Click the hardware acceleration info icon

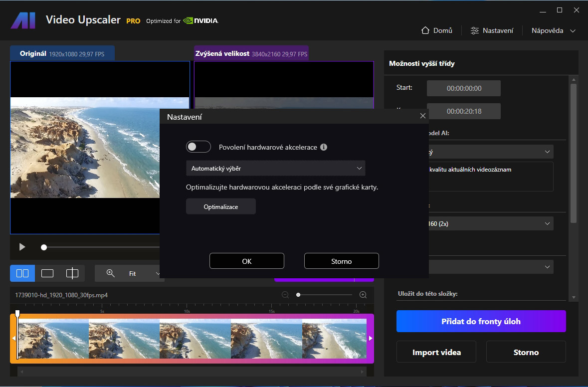tap(324, 147)
